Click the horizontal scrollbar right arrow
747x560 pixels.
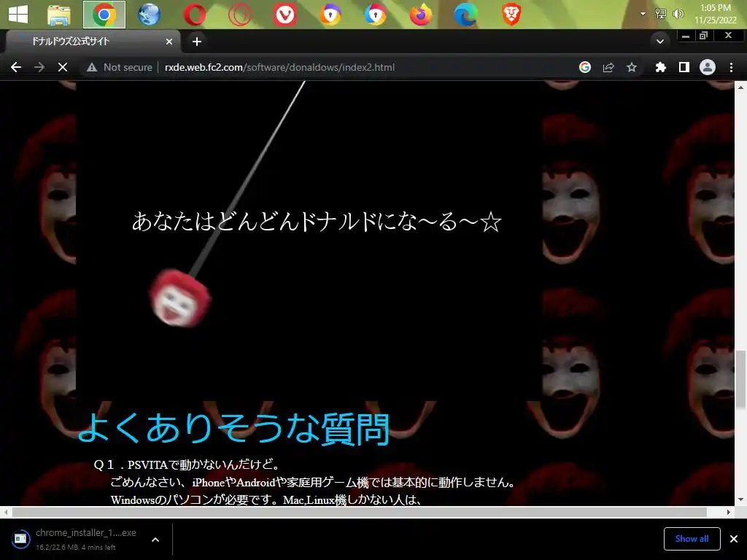pyautogui.click(x=729, y=512)
